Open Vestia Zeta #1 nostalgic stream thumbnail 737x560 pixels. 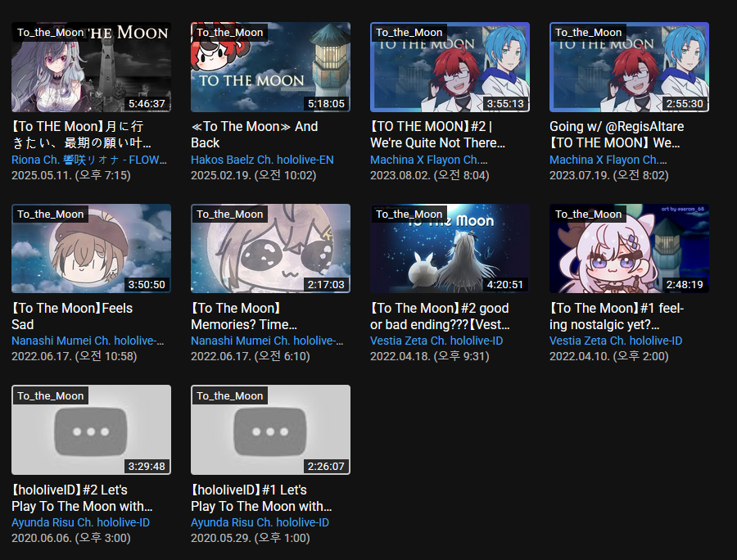630,249
